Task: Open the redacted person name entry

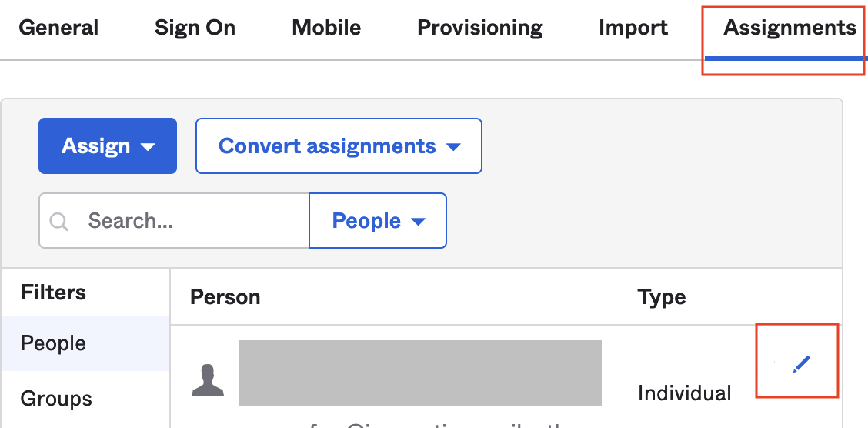Action: click(x=419, y=373)
